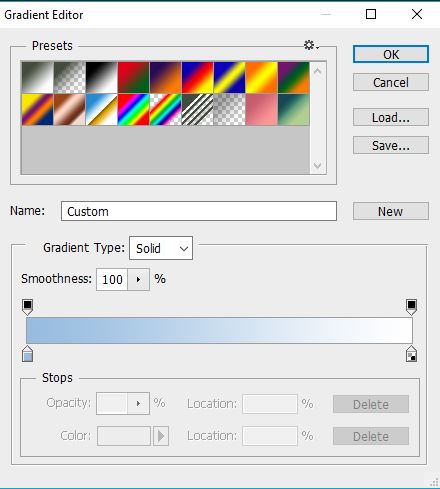Click the Load... button

391,117
